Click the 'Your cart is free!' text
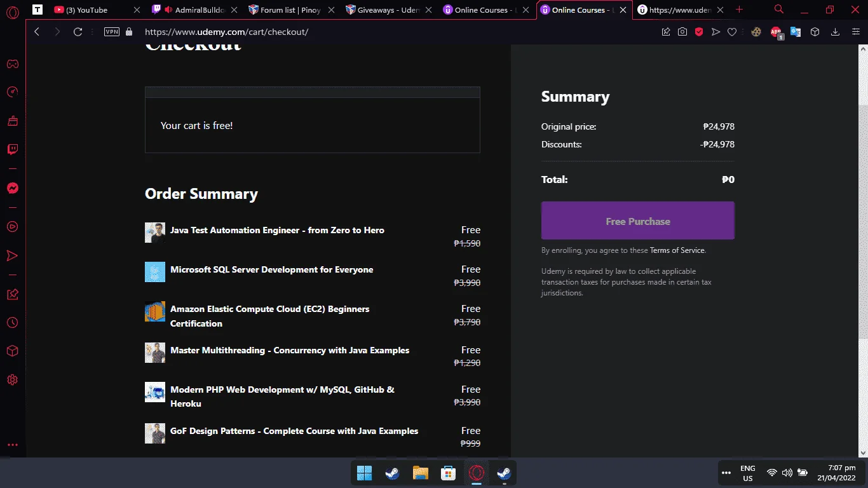Viewport: 868px width, 488px height. pos(196,126)
